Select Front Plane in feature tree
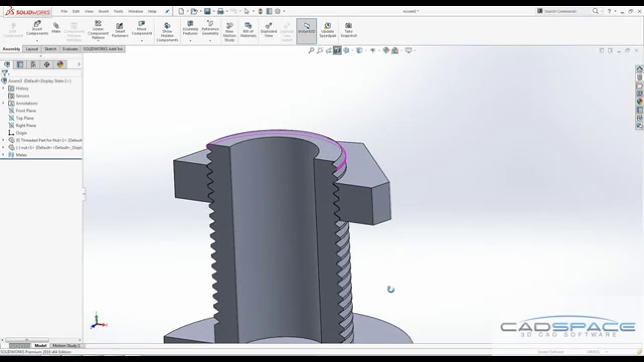The image size is (644, 362). coord(26,110)
